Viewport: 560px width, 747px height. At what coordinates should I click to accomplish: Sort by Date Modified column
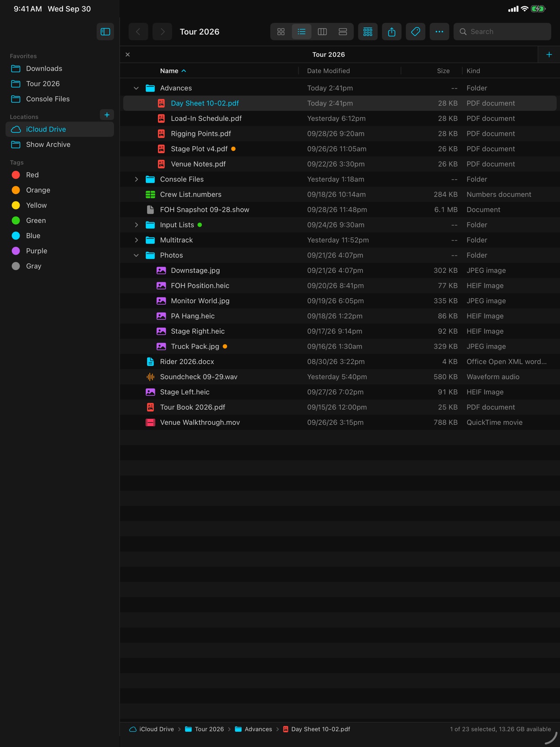(x=329, y=71)
